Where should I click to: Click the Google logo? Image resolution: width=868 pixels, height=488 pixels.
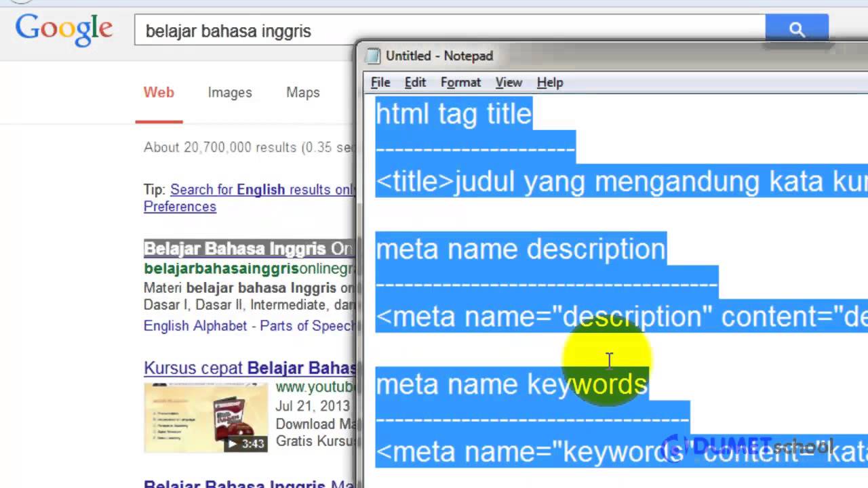(x=64, y=30)
